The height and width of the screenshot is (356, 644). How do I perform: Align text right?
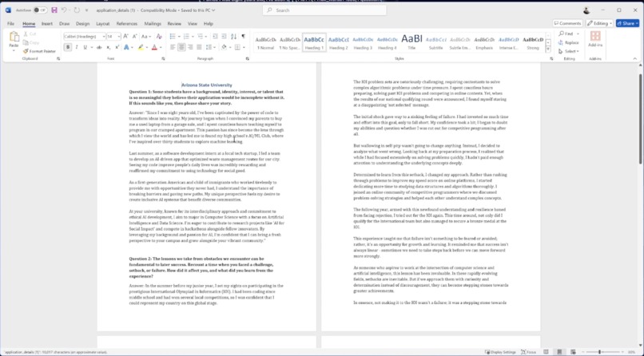[x=190, y=48]
